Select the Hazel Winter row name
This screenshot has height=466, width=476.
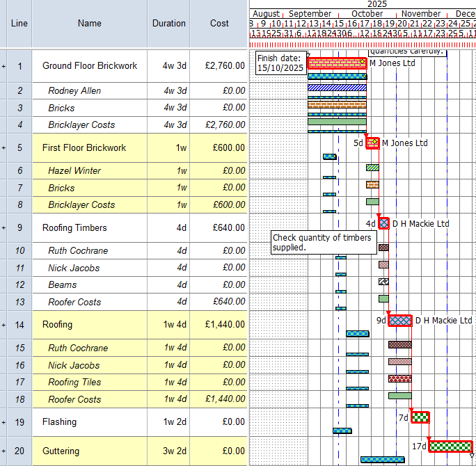click(x=74, y=171)
